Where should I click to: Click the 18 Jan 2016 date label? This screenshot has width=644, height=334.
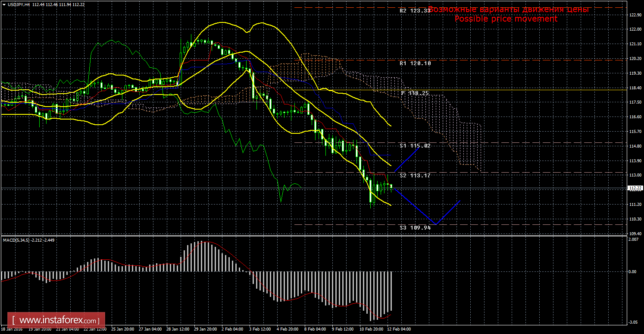coord(13,329)
